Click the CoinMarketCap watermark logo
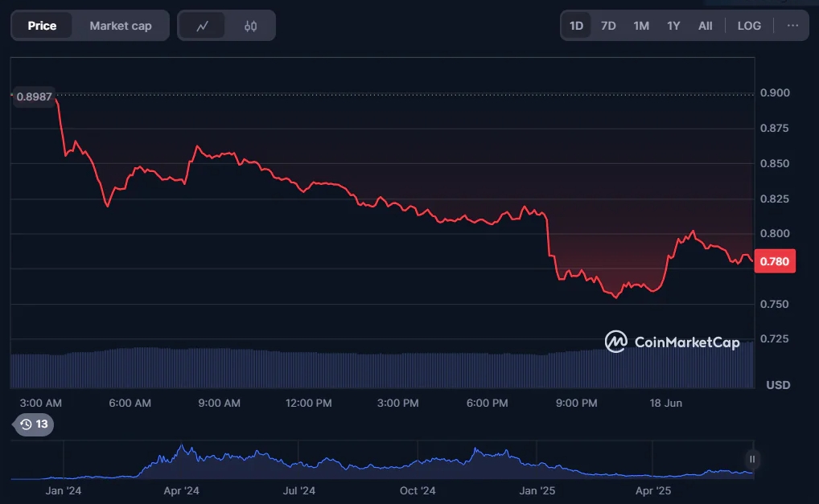This screenshot has height=504, width=819. pyautogui.click(x=672, y=342)
